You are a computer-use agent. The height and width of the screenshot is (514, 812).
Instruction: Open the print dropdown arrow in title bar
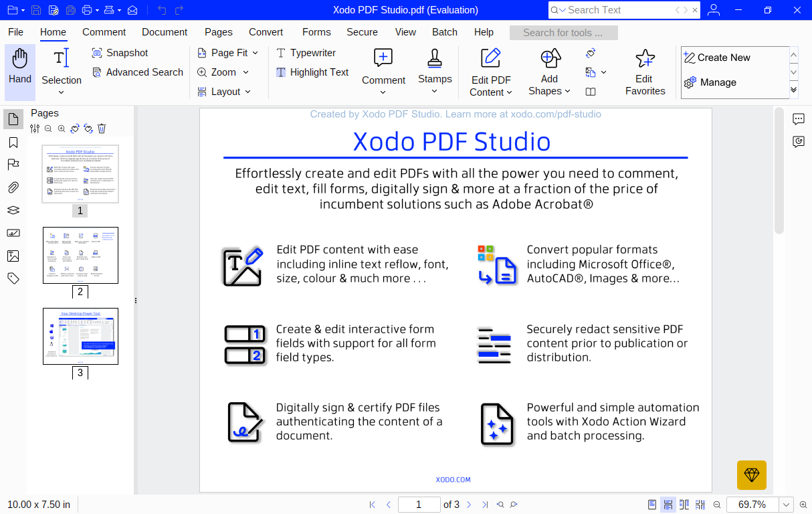point(97,10)
